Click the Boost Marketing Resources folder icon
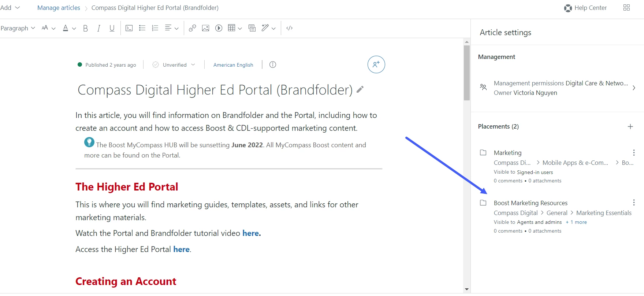 [x=483, y=203]
